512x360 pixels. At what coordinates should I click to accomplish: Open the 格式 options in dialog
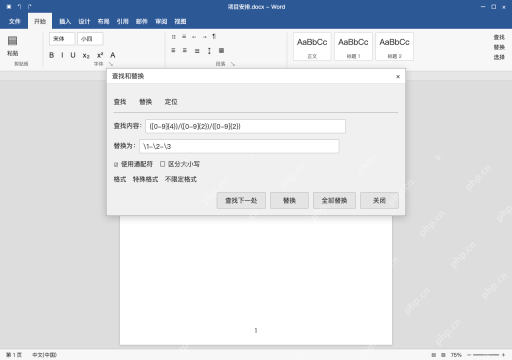tap(120, 179)
